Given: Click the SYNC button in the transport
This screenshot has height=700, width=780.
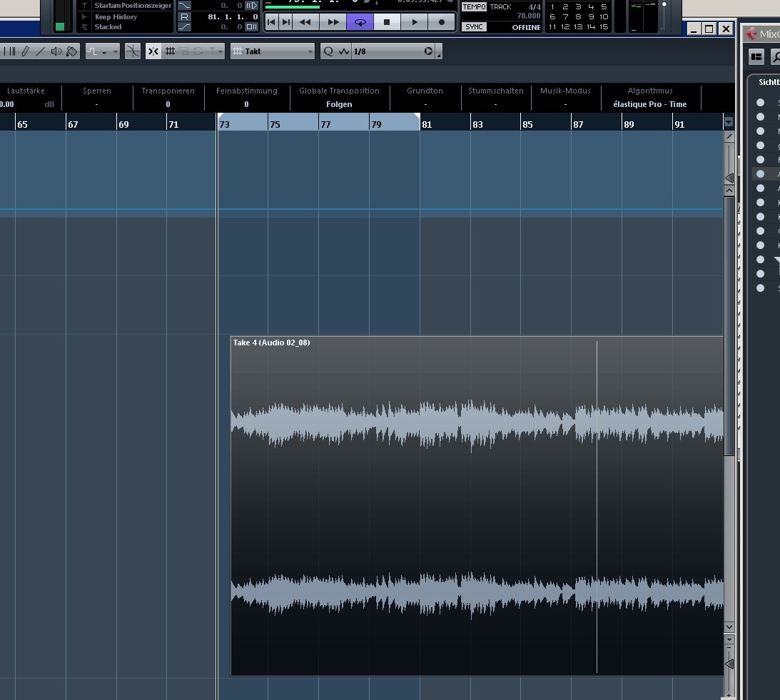Looking at the screenshot, I should 474,26.
